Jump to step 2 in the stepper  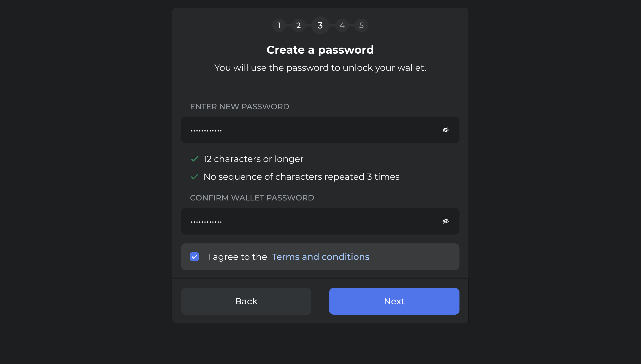(x=298, y=25)
